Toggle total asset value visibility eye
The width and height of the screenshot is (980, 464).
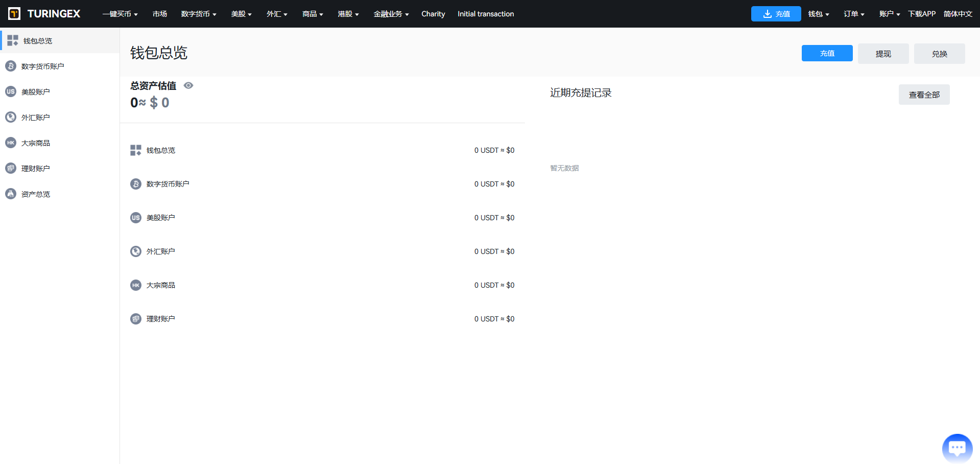[x=188, y=85]
